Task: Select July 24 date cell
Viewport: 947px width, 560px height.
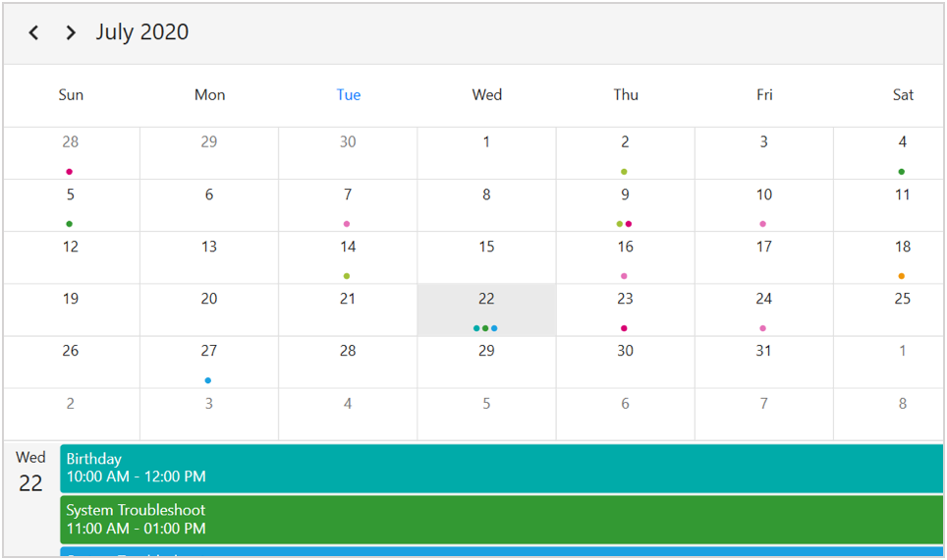Action: point(764,309)
